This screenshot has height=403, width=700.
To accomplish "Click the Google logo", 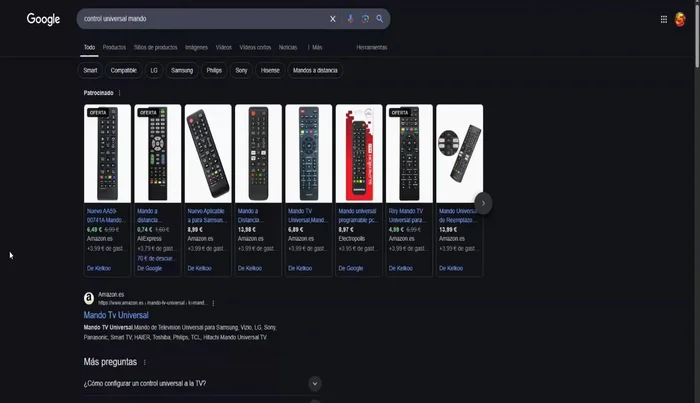I will pos(43,19).
